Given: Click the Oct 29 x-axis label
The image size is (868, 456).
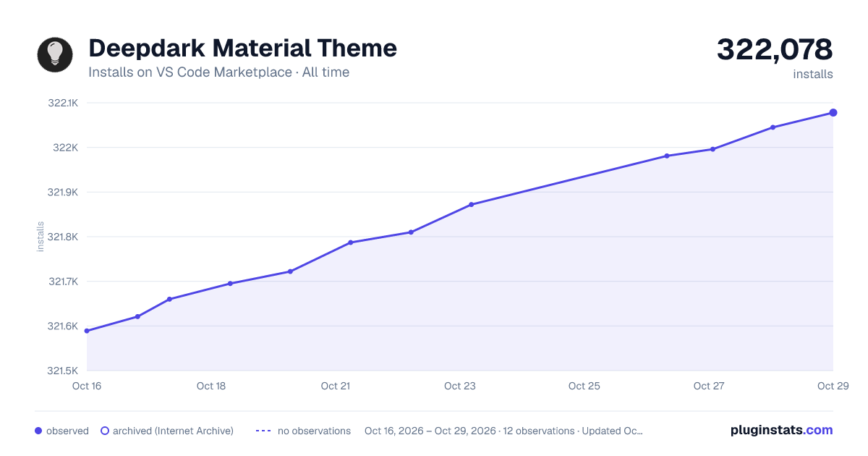Looking at the screenshot, I should pyautogui.click(x=833, y=386).
